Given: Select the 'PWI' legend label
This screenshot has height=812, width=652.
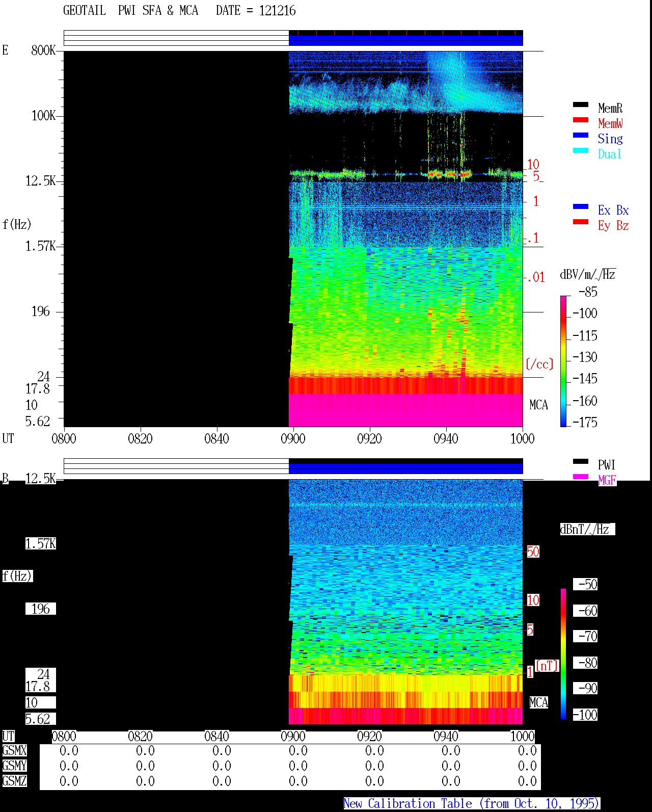Looking at the screenshot, I should (x=607, y=465).
